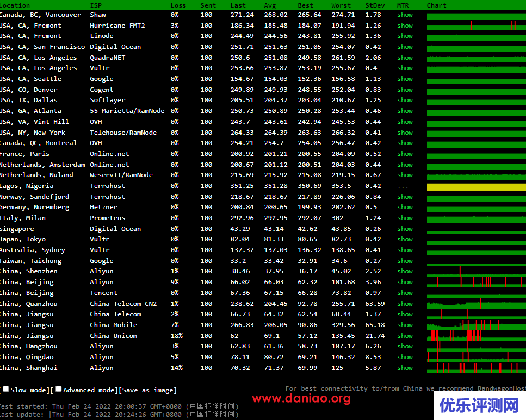Viewport: 526px width, 420px height.
Task: Show MTR for Montreal OVH
Action: point(405,143)
